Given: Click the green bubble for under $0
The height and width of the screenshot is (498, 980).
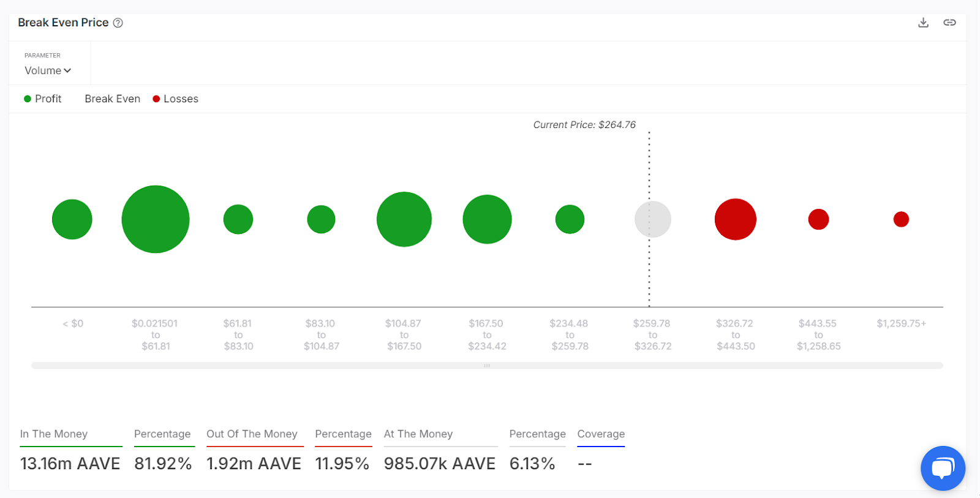Looking at the screenshot, I should coord(72,219).
